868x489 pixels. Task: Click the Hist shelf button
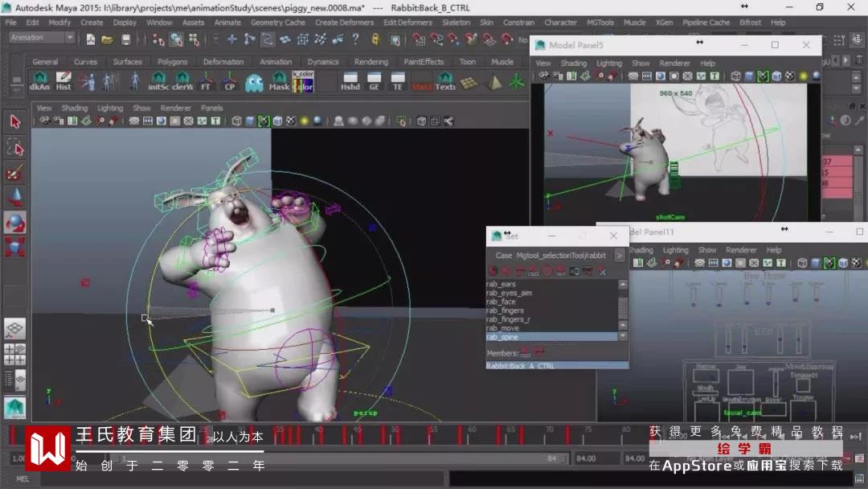pyautogui.click(x=63, y=81)
